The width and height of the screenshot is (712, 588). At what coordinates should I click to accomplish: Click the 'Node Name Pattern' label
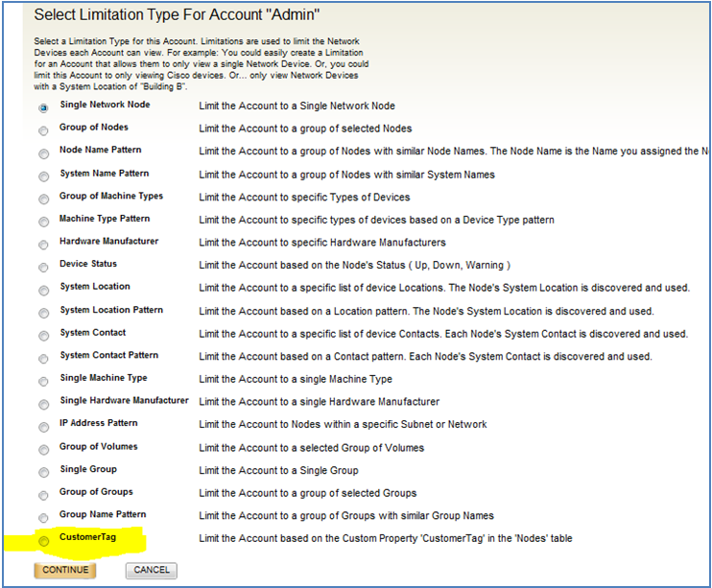pos(101,150)
